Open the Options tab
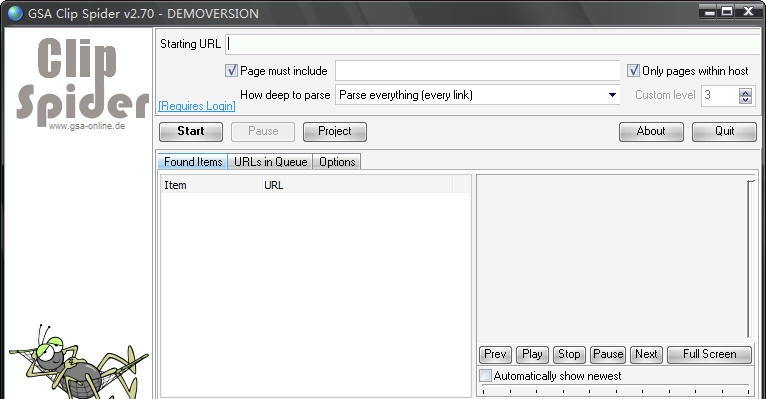Viewport: 766px width, 399px height. pos(337,162)
